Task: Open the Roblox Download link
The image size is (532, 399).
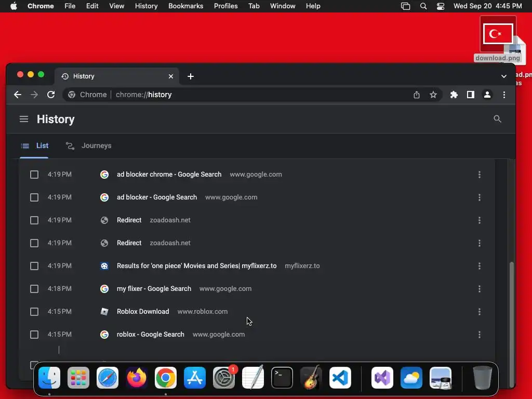Action: pyautogui.click(x=143, y=312)
